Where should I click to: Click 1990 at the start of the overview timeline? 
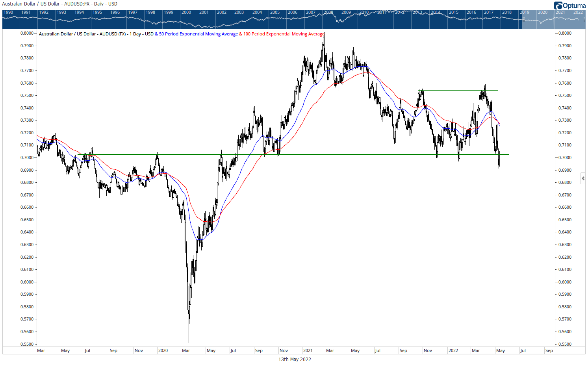coord(8,12)
